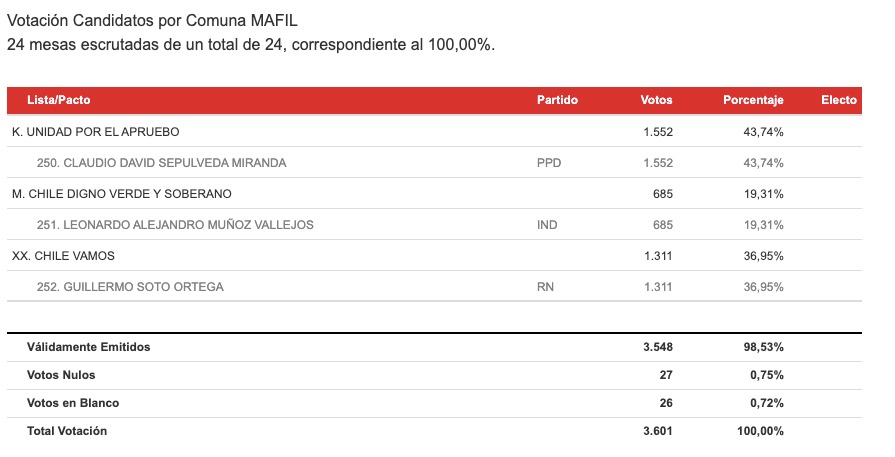This screenshot has height=457, width=895.
Task: Click the PPD party label
Action: coord(549,163)
